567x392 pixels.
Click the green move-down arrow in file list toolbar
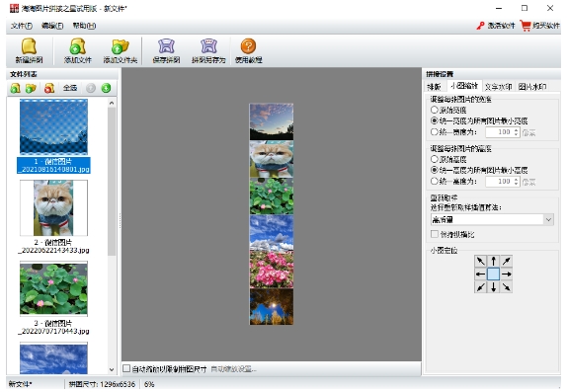tap(106, 88)
